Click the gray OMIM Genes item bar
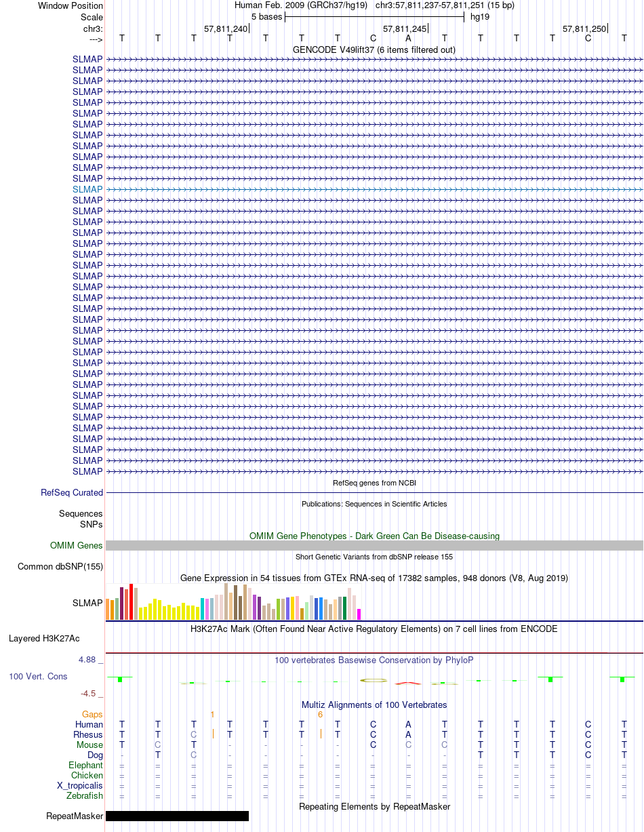Screen dimensions: 644x832 [374, 546]
